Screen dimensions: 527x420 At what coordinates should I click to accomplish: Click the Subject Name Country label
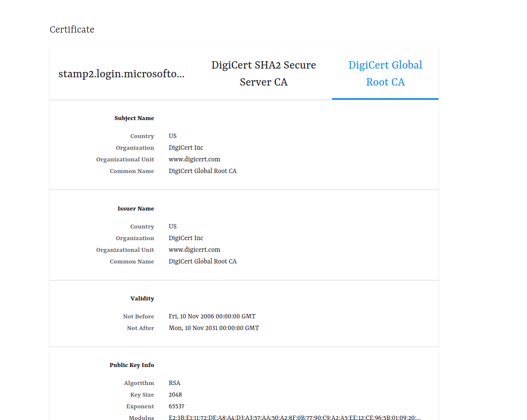[142, 136]
